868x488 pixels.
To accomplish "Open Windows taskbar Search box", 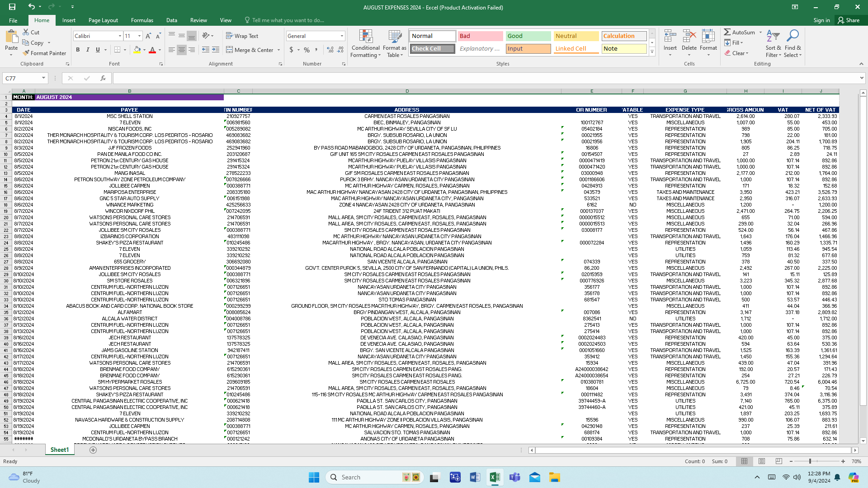I will point(374,477).
